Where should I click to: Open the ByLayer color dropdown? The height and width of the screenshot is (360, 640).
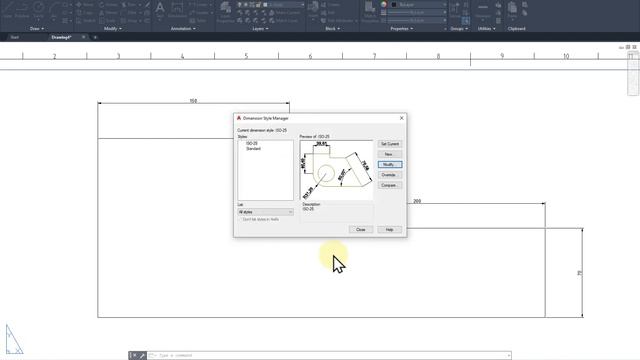click(418, 4)
